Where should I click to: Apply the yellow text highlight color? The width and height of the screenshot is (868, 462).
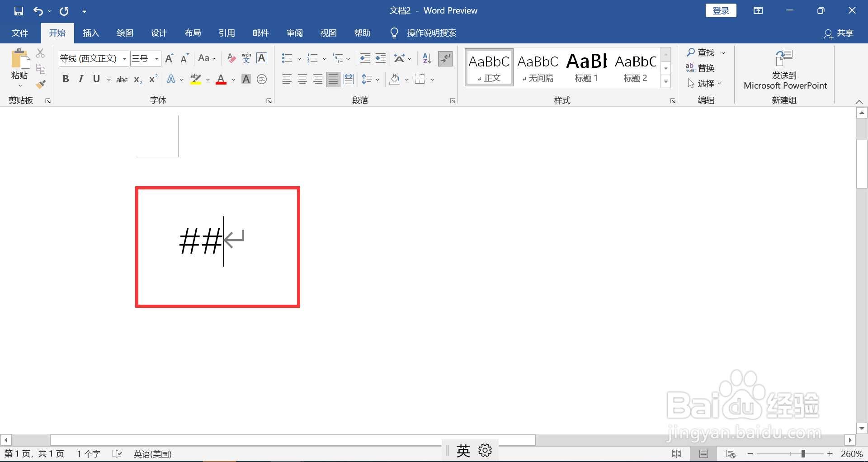(x=196, y=80)
